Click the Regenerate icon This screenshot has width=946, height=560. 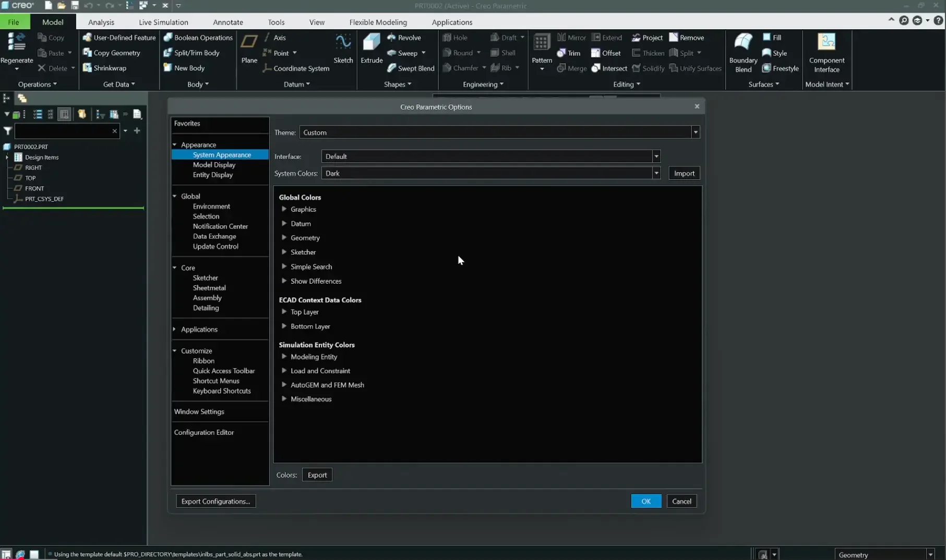point(17,42)
